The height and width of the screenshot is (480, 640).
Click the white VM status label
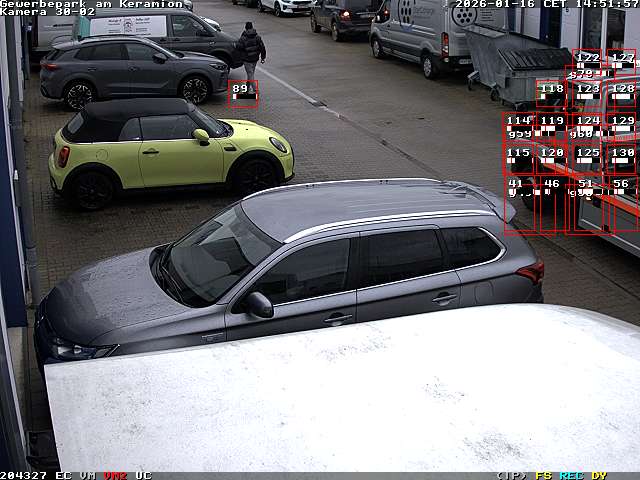click(x=88, y=475)
